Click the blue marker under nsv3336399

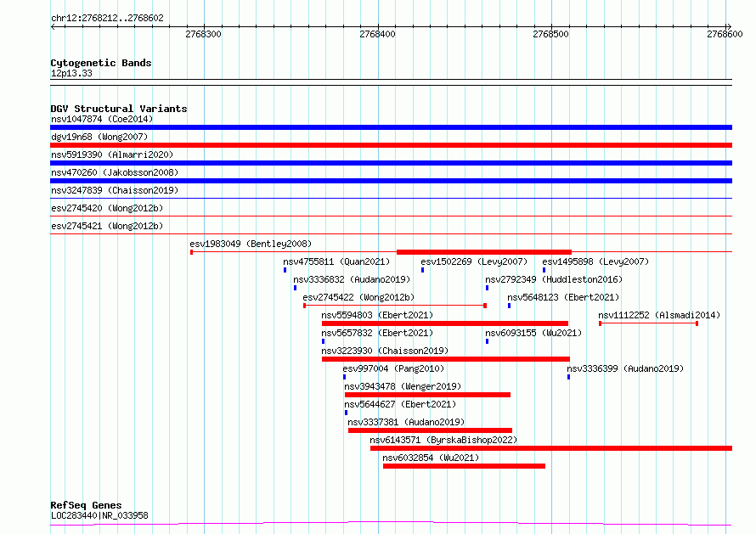(568, 377)
